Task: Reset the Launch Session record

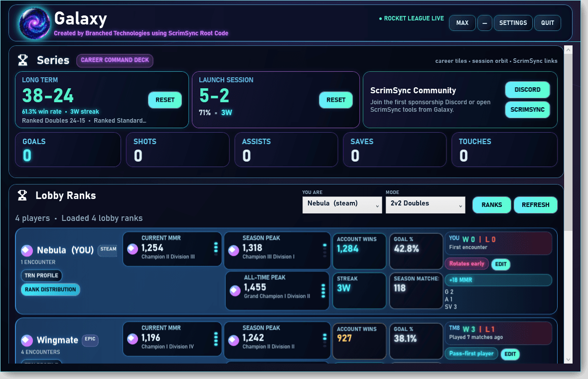Action: [336, 100]
